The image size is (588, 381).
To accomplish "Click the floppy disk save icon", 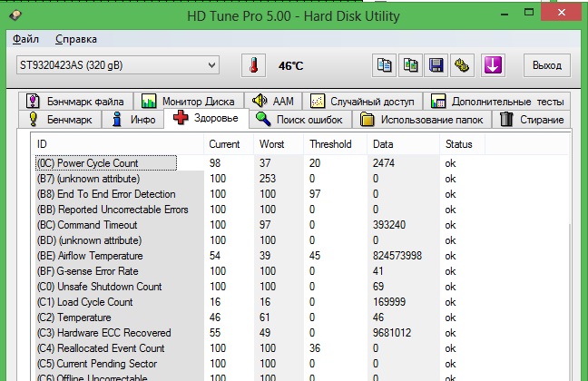I will click(436, 66).
